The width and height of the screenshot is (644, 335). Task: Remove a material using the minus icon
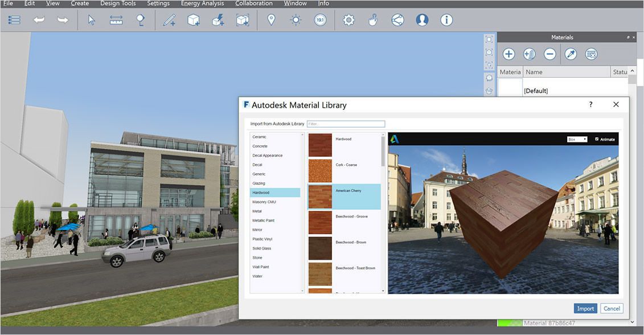(x=549, y=54)
